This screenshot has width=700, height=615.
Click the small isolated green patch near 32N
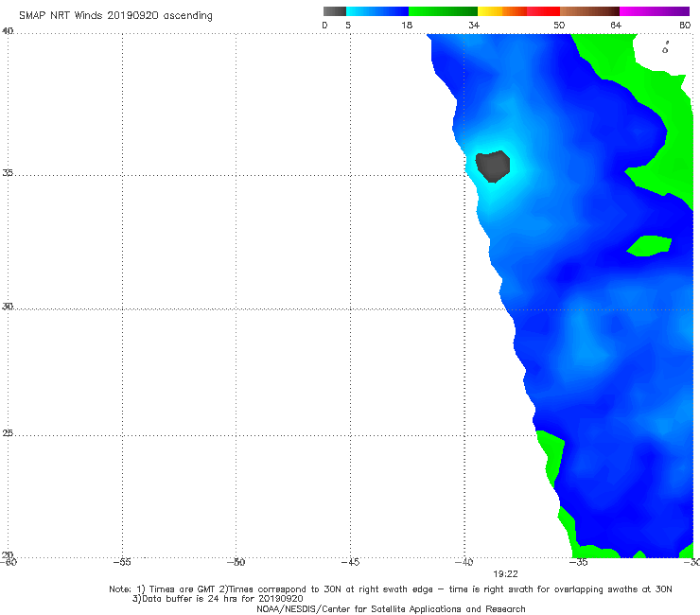(649, 246)
